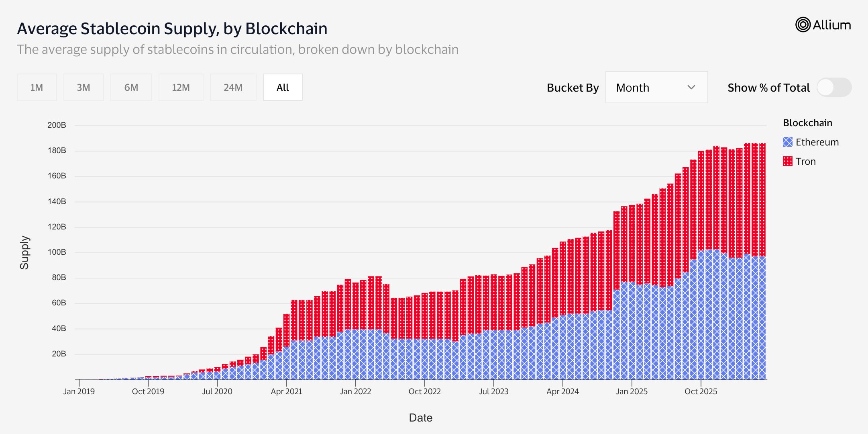
Task: Open the Bucket By Month dropdown
Action: point(656,87)
